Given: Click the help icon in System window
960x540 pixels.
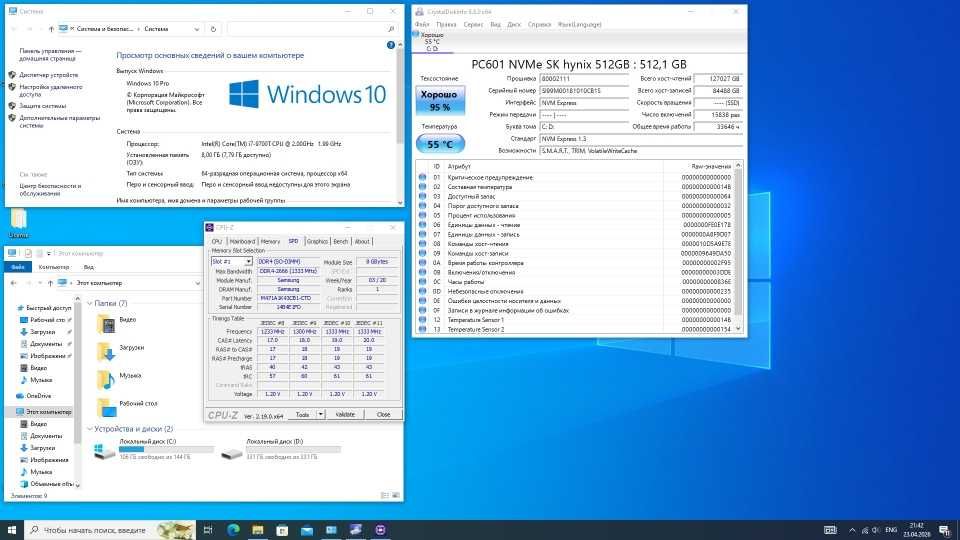Looking at the screenshot, I should coord(391,45).
